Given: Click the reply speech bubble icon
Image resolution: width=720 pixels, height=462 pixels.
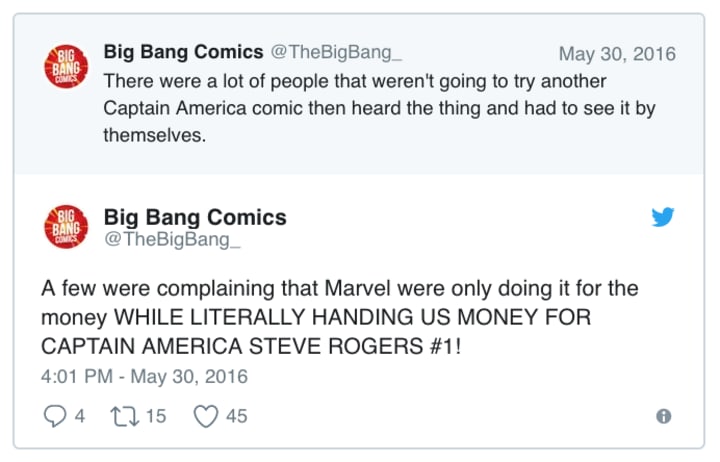Looking at the screenshot, I should coord(54,416).
